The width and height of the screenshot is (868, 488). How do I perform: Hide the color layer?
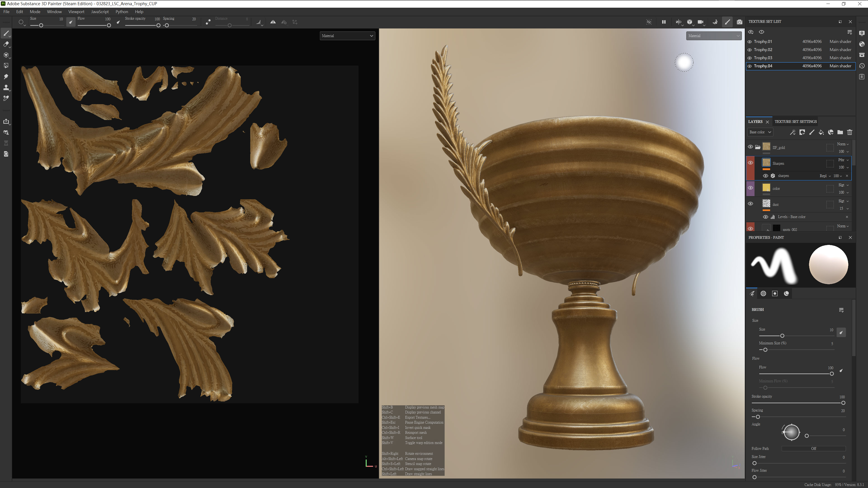750,188
